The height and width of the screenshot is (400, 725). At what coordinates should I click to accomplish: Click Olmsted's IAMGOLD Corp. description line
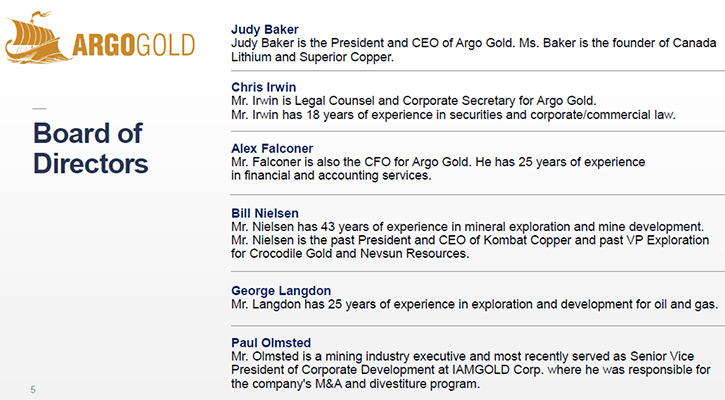pos(471,370)
